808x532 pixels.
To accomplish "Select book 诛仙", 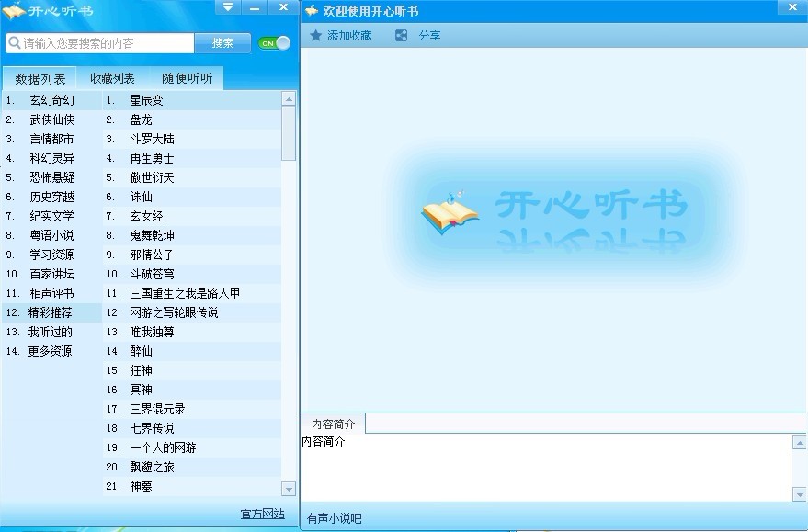I will point(192,197).
